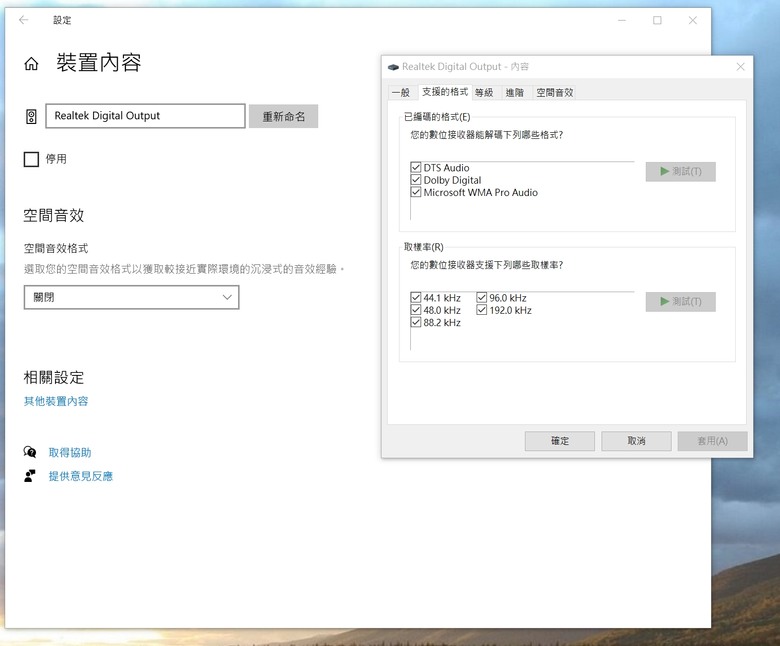
Task: Open the 提供意見反應 feedback link
Action: click(x=81, y=476)
